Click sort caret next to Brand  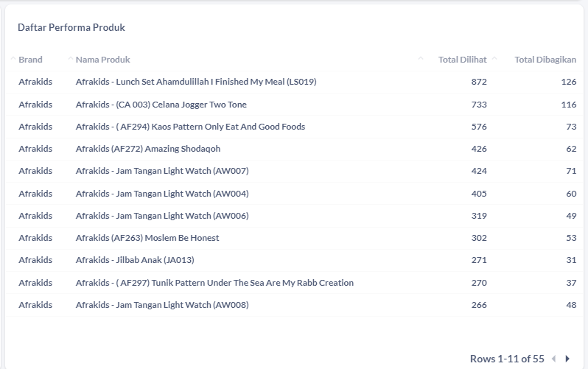[x=13, y=58]
